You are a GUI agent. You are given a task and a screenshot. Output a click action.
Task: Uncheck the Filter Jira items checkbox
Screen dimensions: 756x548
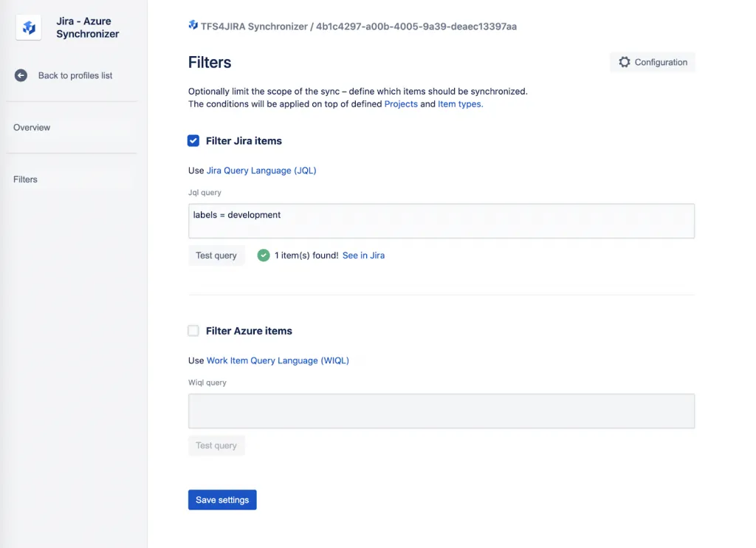click(x=193, y=141)
